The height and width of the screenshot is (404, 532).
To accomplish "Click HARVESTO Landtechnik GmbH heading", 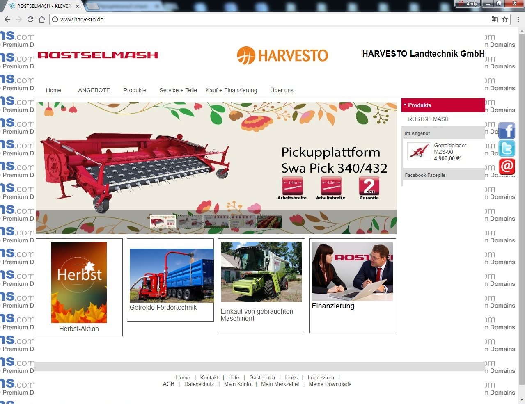I will (423, 54).
